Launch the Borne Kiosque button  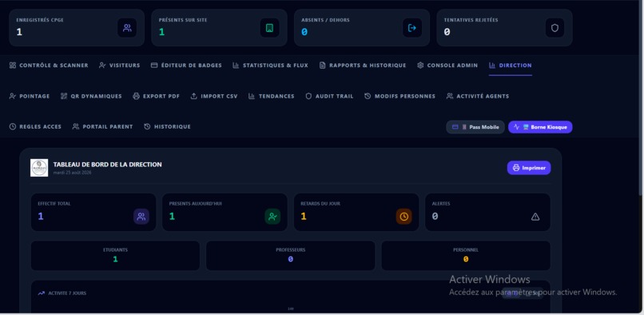pyautogui.click(x=540, y=127)
